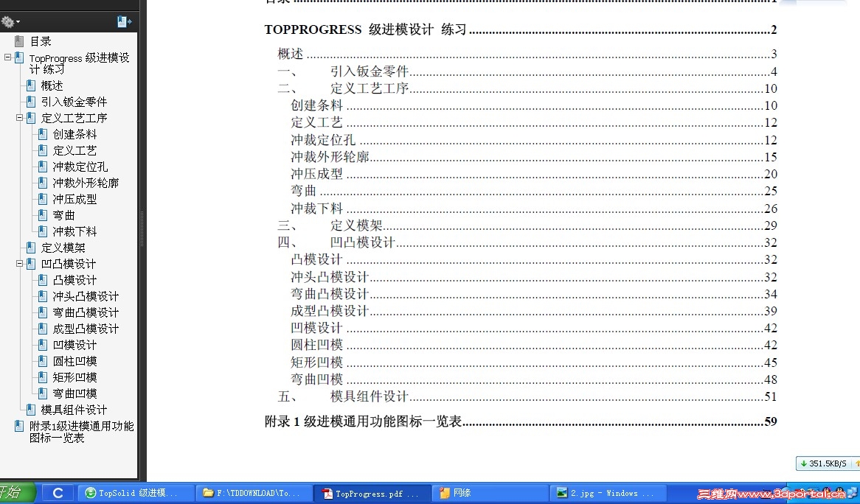Click the C quick launch icon in taskbar
The height and width of the screenshot is (504, 860).
58,493
